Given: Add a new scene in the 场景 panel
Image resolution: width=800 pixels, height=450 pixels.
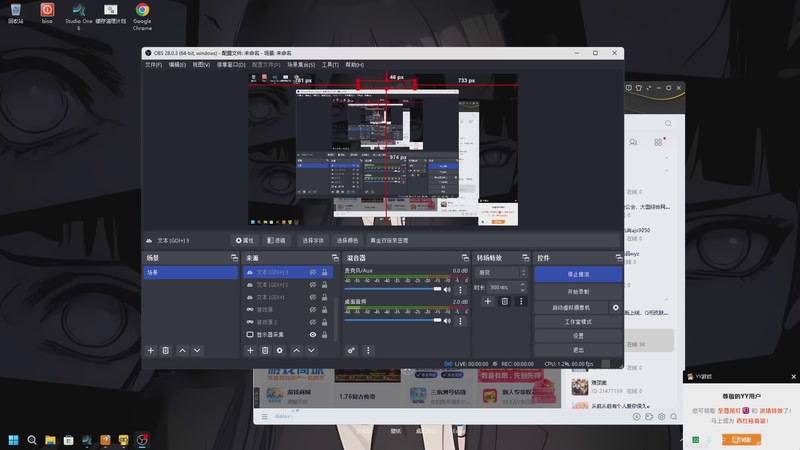Looking at the screenshot, I should 151,351.
